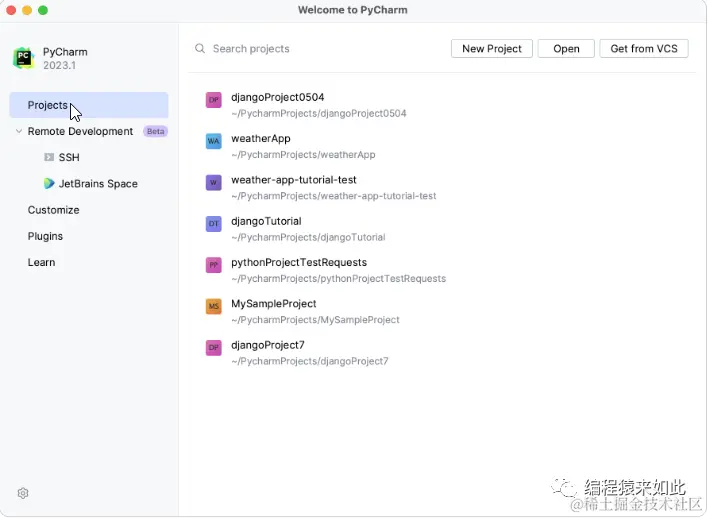708x518 pixels.
Task: Click the JetBrains Space logo icon
Action: (x=49, y=183)
